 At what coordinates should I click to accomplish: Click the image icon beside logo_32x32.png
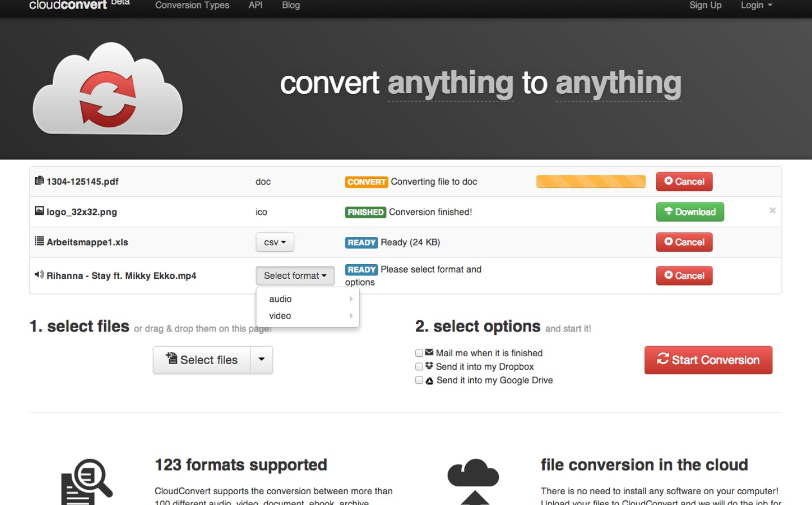tap(39, 211)
